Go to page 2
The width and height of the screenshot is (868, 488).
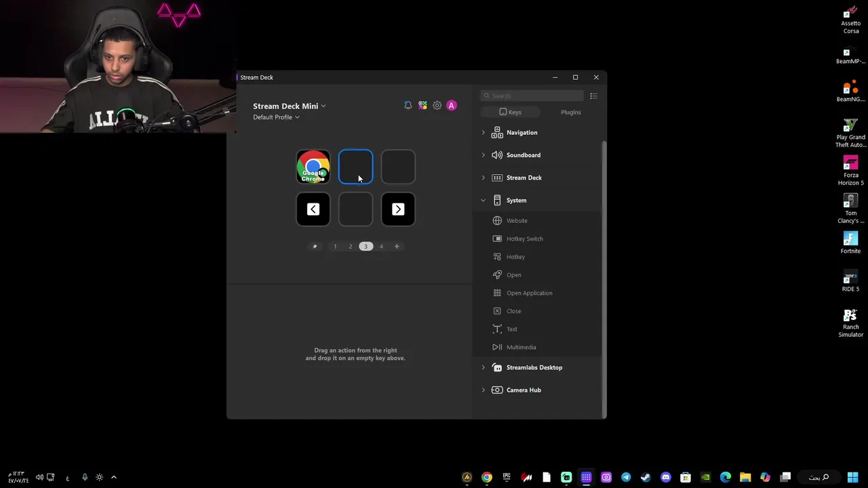(x=351, y=247)
